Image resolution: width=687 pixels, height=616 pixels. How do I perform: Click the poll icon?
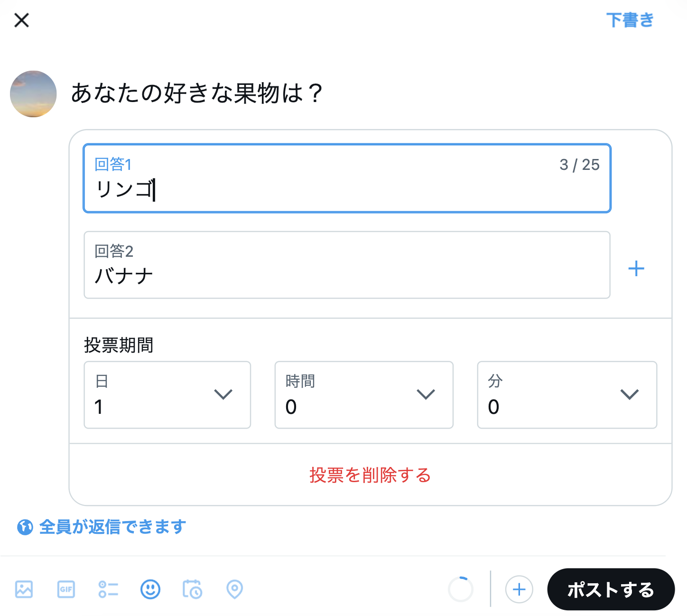[x=108, y=589]
